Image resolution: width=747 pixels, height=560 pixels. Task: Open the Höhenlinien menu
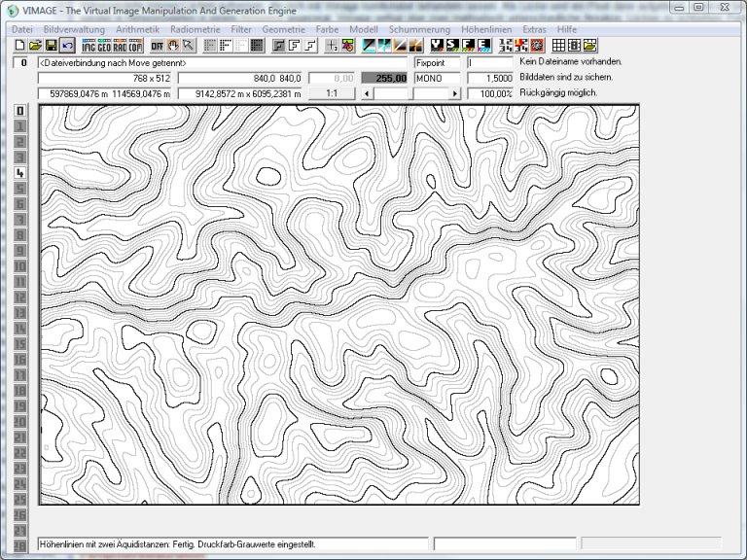click(x=488, y=29)
